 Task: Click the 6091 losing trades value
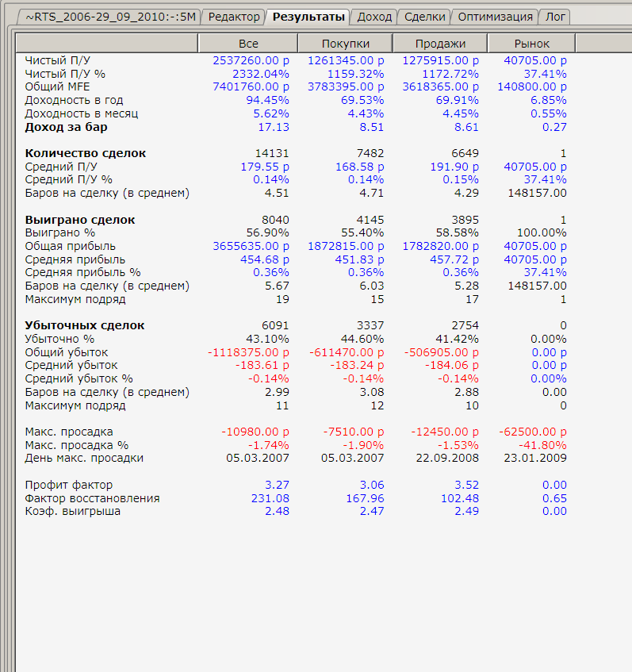point(275,326)
